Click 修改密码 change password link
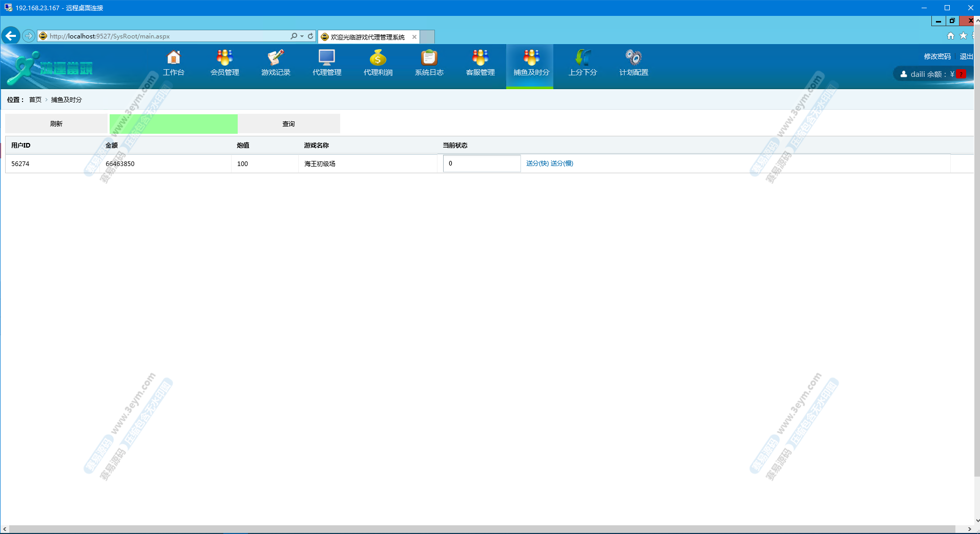The width and height of the screenshot is (980, 534). pyautogui.click(x=937, y=56)
